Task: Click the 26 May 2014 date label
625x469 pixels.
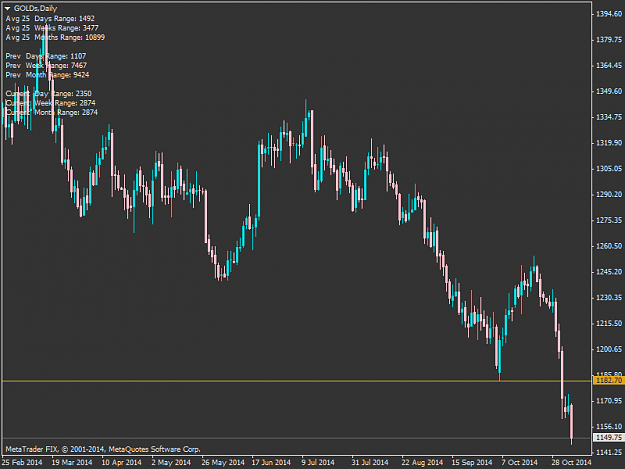Action: pyautogui.click(x=223, y=463)
